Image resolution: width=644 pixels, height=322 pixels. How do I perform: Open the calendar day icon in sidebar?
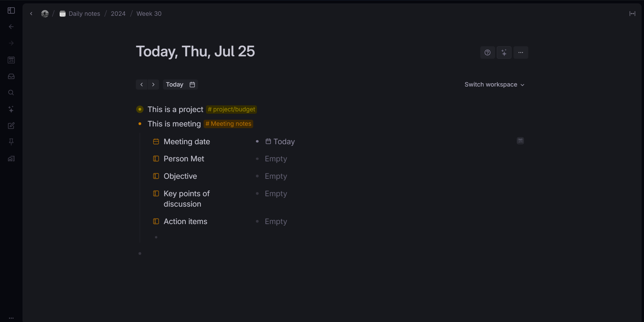pos(11,60)
